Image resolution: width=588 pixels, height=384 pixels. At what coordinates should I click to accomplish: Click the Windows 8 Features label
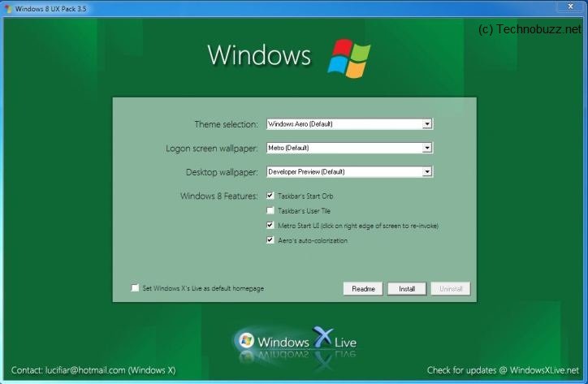click(x=219, y=196)
